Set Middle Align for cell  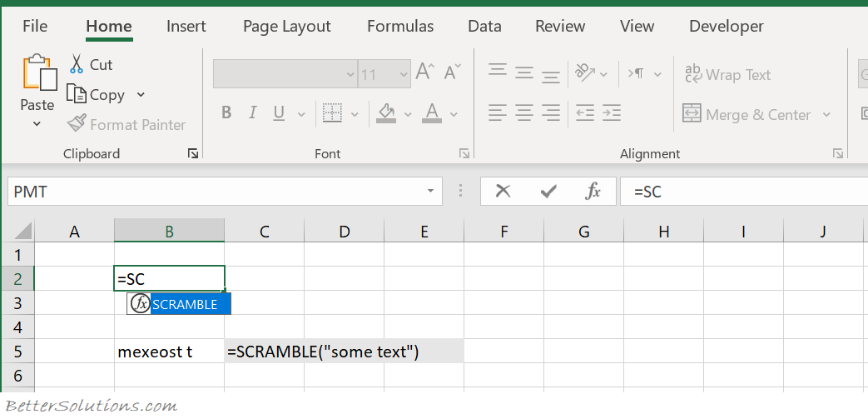[x=524, y=72]
